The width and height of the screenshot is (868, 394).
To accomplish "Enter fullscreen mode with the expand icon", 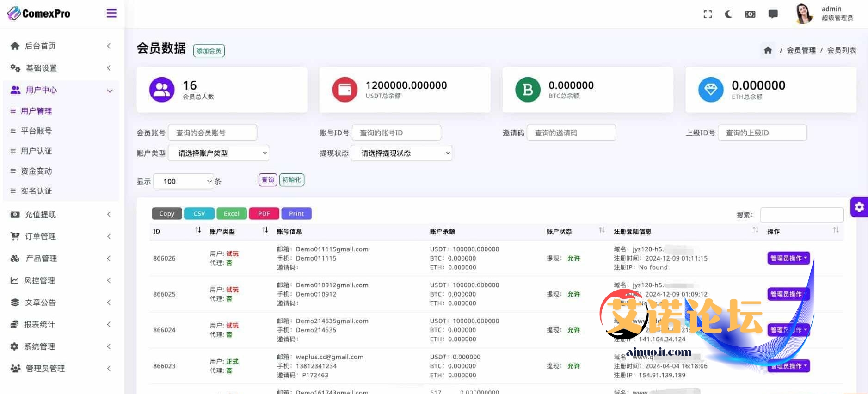I will tap(708, 14).
